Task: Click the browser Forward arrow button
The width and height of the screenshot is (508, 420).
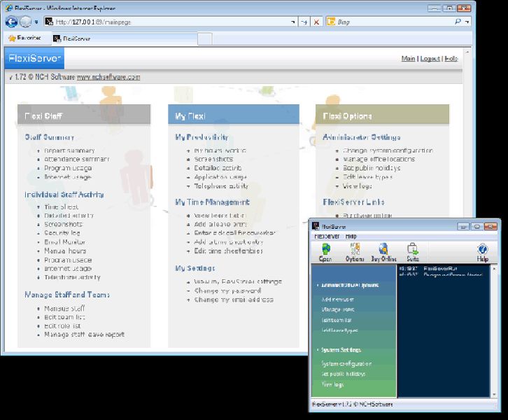Action: coord(25,22)
